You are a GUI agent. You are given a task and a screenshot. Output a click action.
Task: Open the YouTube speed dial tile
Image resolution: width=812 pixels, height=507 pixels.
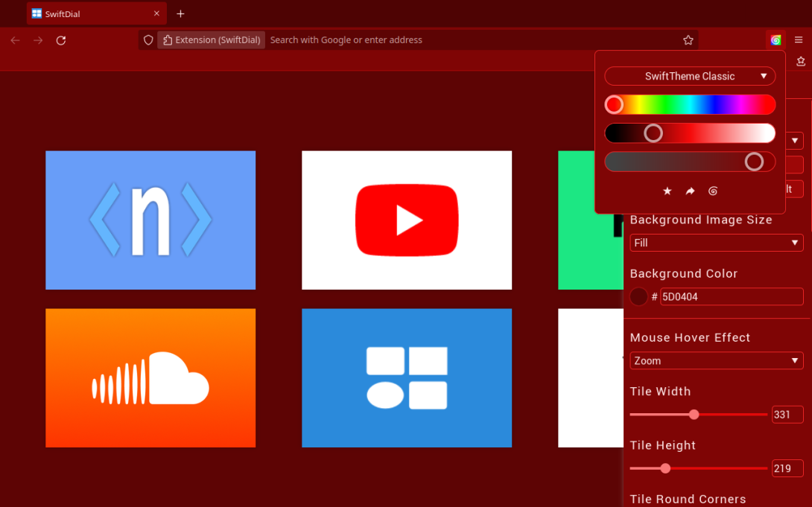click(407, 220)
